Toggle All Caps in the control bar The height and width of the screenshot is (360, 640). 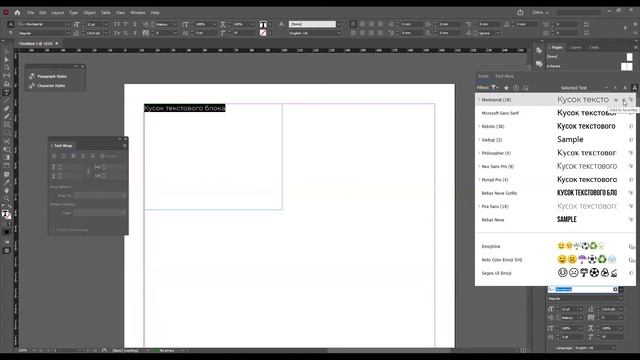point(117,24)
